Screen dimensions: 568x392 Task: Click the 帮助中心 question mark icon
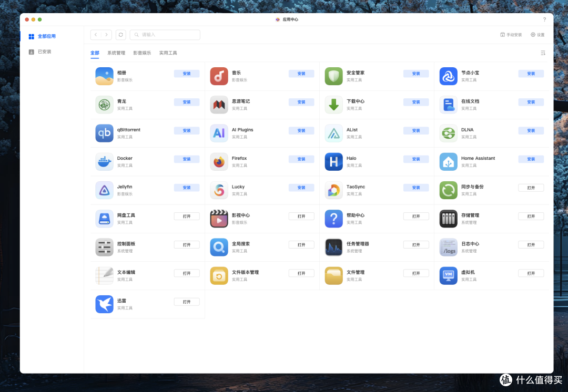click(333, 219)
